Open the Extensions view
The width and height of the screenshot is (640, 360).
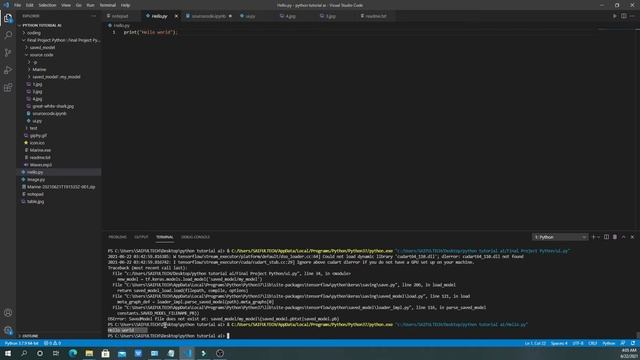(8, 88)
